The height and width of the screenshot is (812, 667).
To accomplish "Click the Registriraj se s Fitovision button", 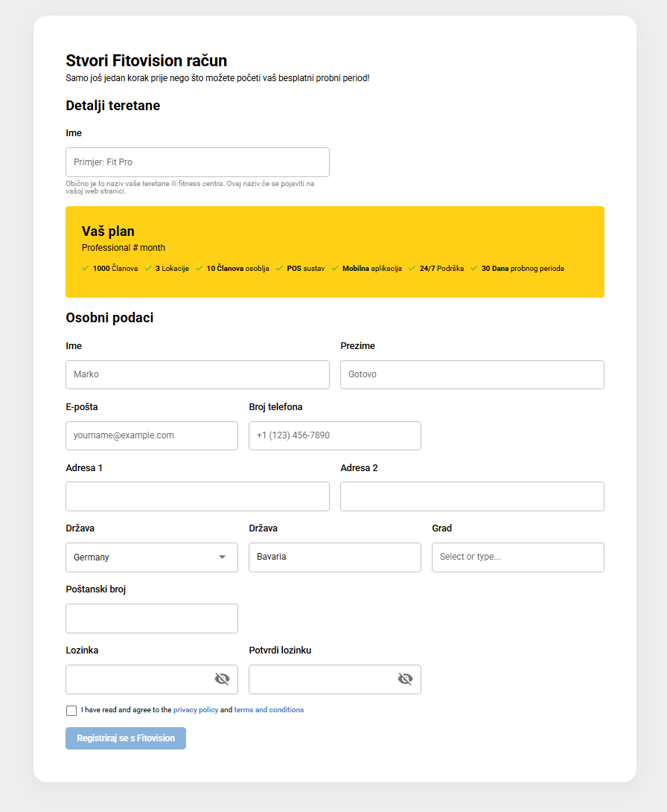I will click(x=126, y=738).
